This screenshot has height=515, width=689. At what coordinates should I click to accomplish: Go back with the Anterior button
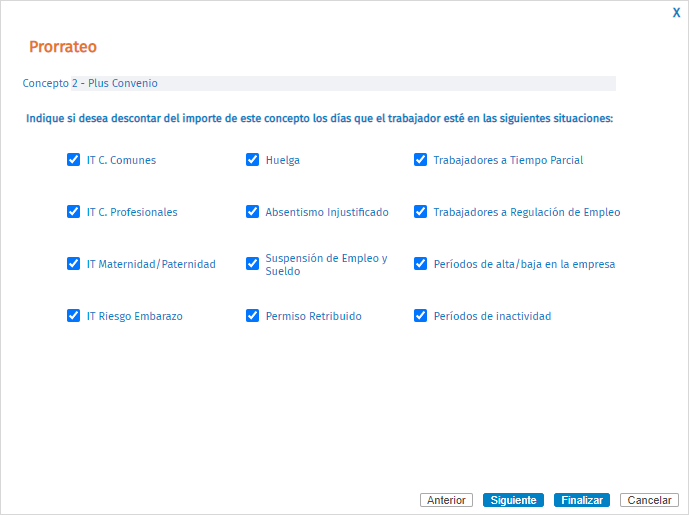coord(446,500)
